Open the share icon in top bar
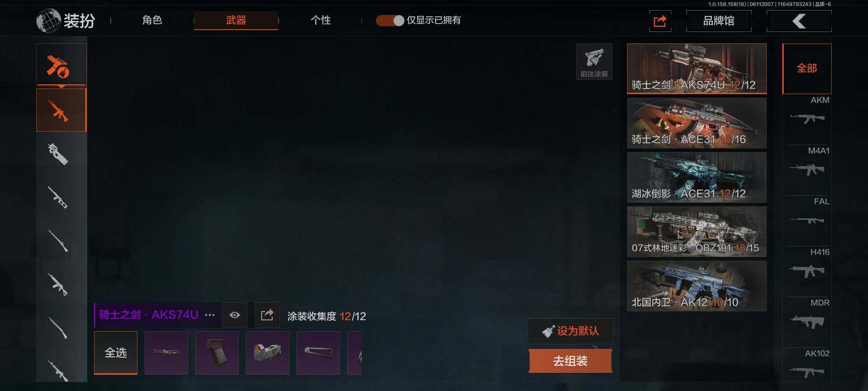 [x=660, y=21]
